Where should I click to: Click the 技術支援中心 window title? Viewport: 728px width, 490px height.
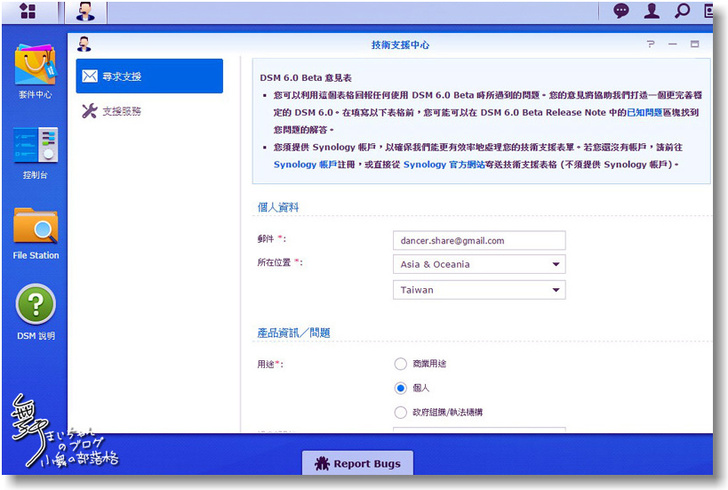pos(400,45)
